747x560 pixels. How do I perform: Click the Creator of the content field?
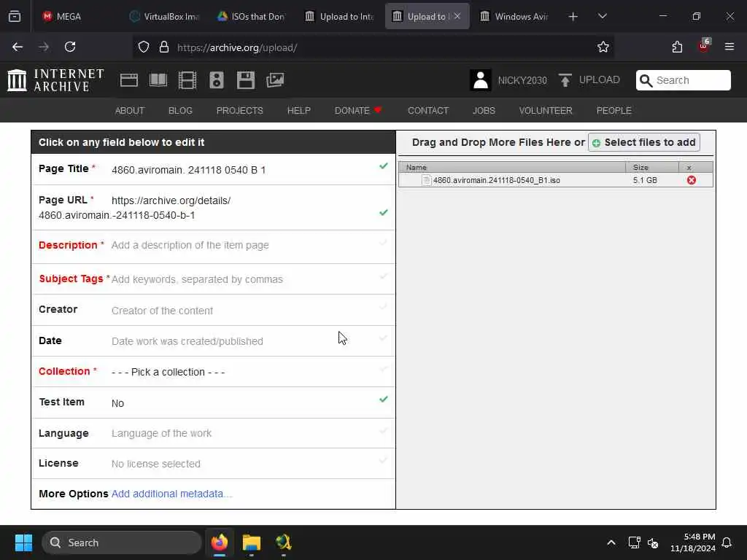click(x=163, y=311)
